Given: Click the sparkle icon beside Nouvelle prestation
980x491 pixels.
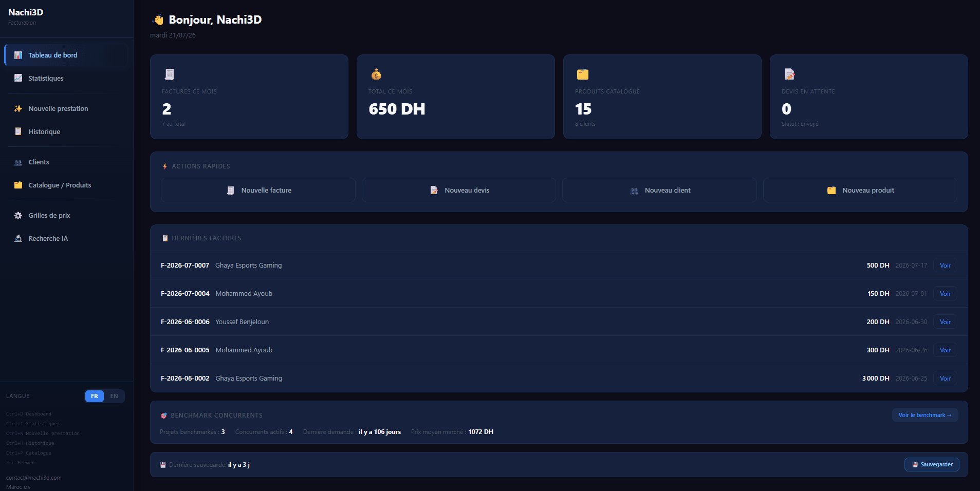Looking at the screenshot, I should [x=18, y=108].
